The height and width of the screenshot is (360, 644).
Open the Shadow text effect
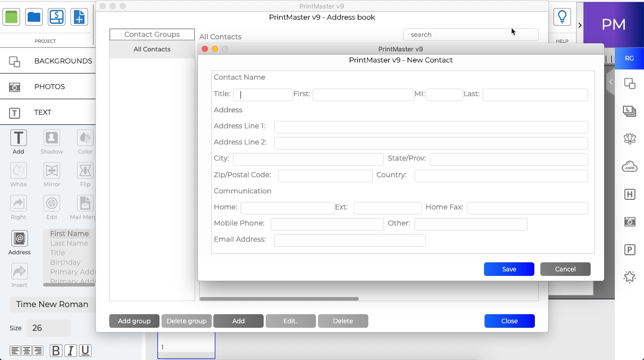pyautogui.click(x=51, y=137)
